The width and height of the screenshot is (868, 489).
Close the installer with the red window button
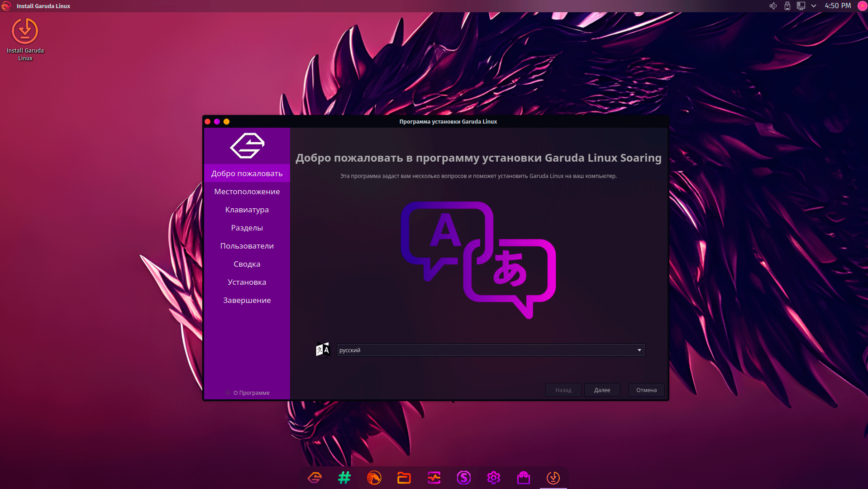click(208, 121)
